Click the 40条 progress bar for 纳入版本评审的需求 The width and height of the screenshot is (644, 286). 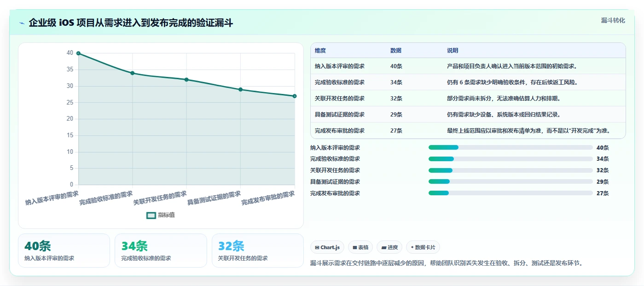[511, 147]
